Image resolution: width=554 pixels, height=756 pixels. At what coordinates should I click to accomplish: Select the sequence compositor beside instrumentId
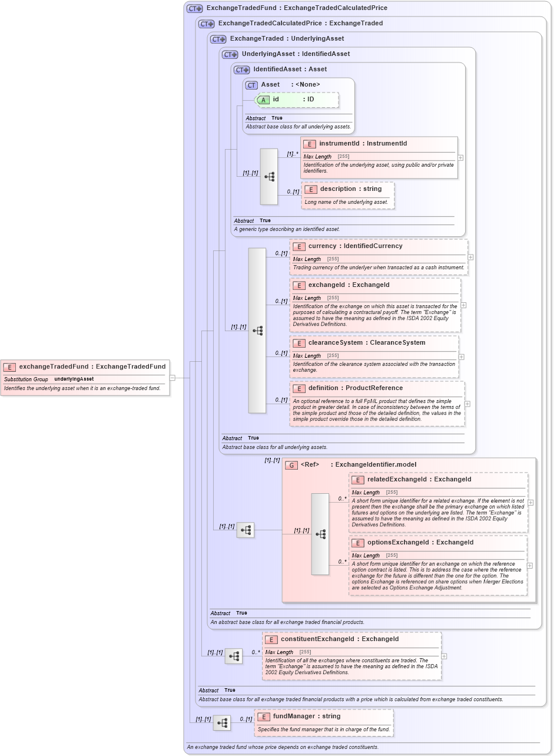pyautogui.click(x=269, y=177)
